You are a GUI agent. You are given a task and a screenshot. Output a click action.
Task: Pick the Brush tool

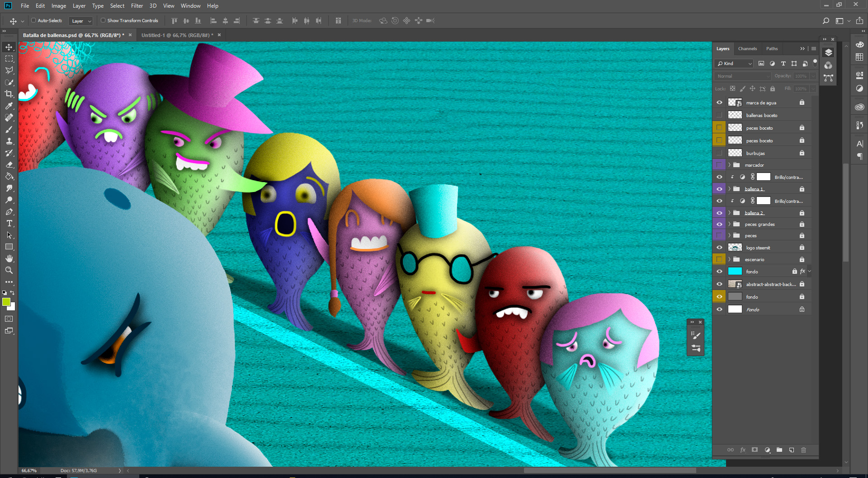tap(9, 129)
